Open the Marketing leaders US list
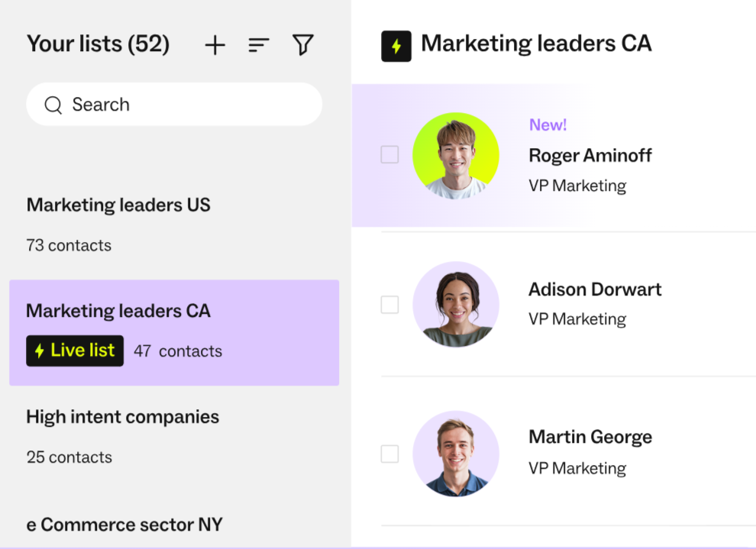This screenshot has height=549, width=756. click(174, 224)
